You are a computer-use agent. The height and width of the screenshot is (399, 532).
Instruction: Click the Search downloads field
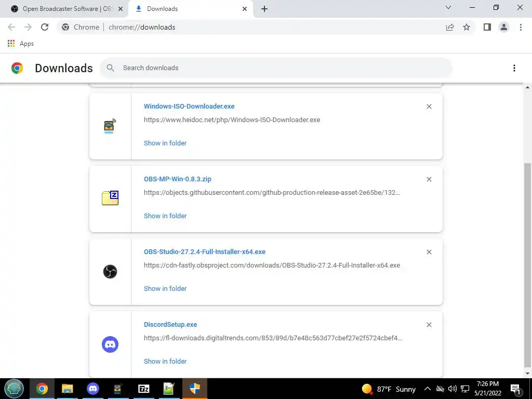coord(276,68)
